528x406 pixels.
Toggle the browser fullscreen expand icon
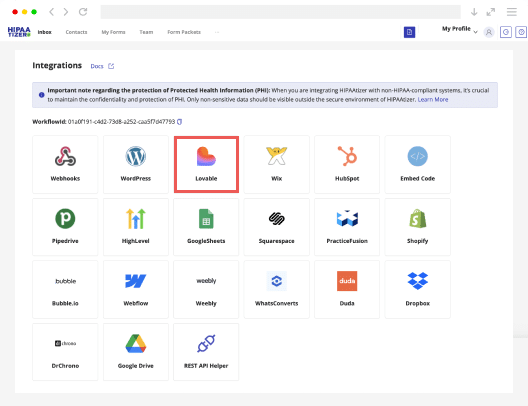[x=491, y=12]
